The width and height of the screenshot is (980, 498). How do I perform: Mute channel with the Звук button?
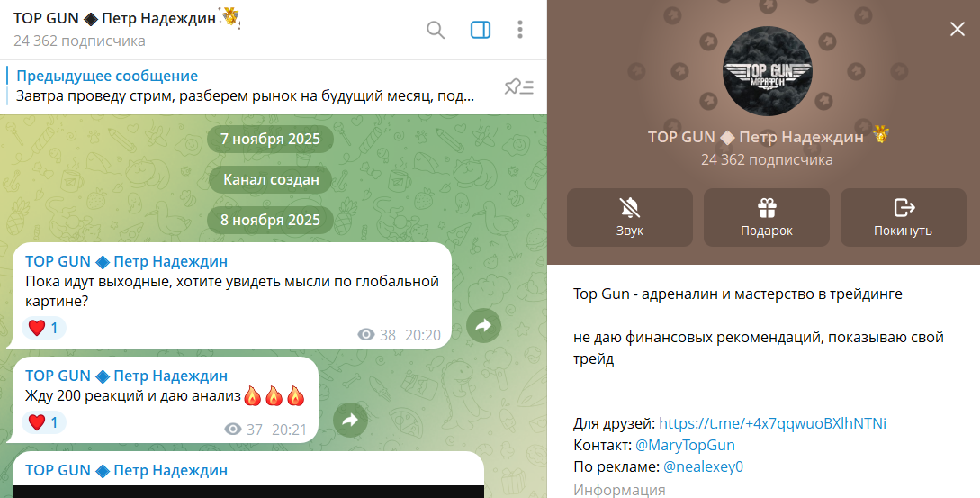630,217
